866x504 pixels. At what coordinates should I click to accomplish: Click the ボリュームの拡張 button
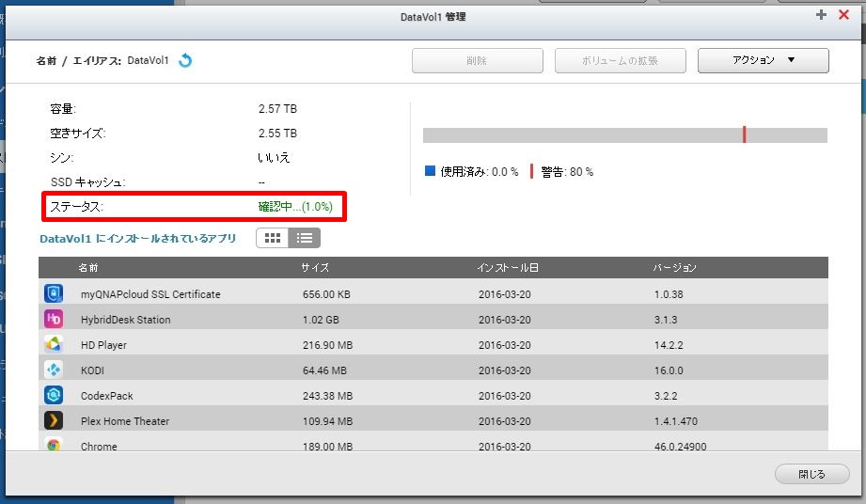click(621, 60)
